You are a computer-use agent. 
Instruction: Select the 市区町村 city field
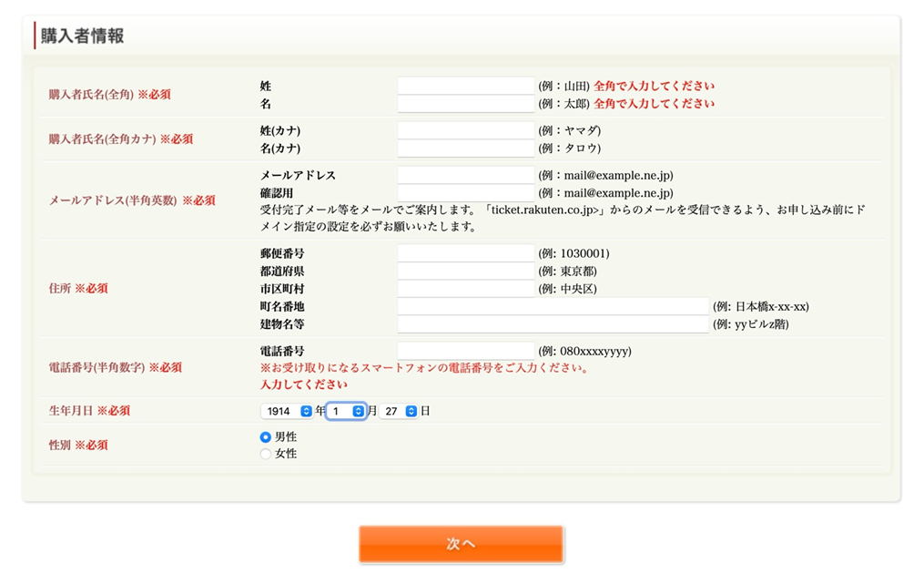tap(465, 289)
